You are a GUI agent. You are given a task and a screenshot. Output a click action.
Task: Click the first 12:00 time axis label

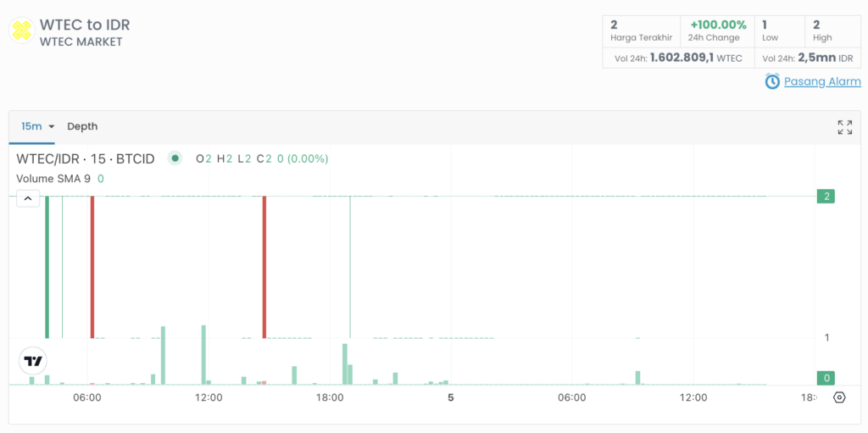click(x=209, y=397)
